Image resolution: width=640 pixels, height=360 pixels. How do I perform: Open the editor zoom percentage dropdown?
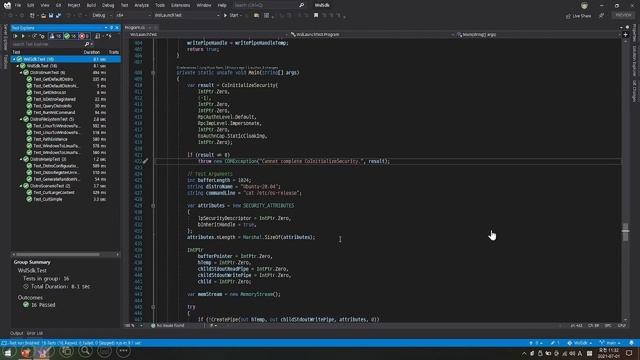(x=133, y=326)
